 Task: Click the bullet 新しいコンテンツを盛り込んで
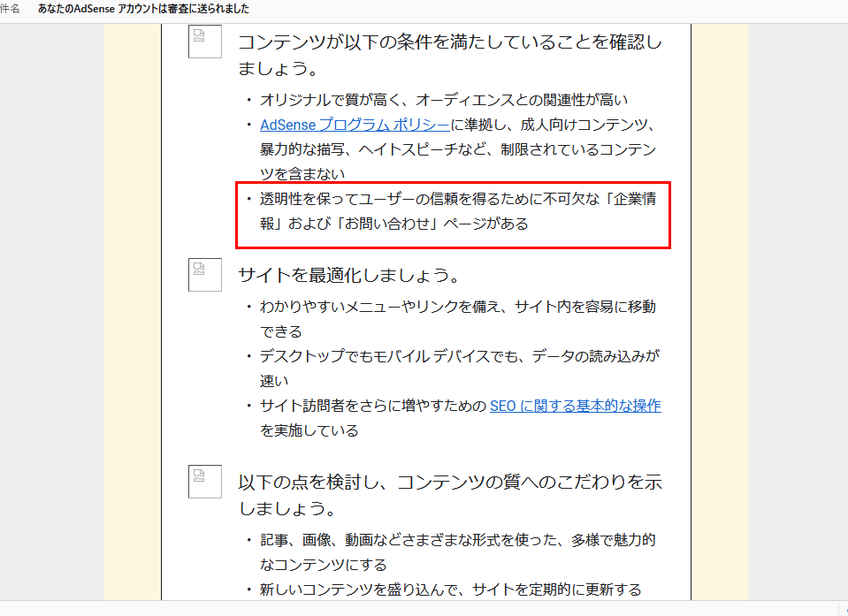pos(450,589)
